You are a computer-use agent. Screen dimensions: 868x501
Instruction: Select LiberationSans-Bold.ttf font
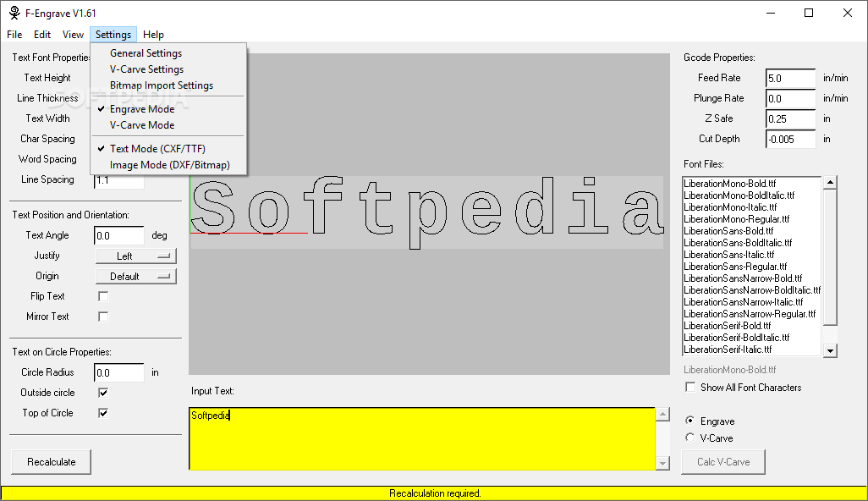pyautogui.click(x=728, y=231)
